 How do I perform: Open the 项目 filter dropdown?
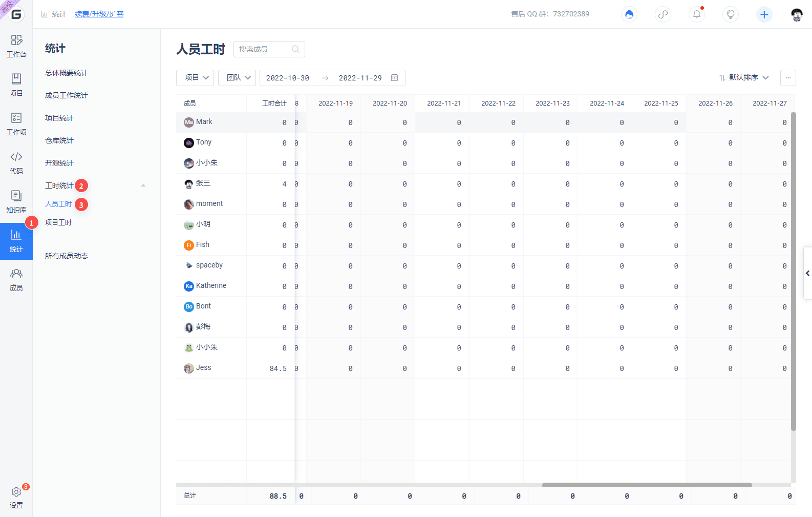coord(195,78)
